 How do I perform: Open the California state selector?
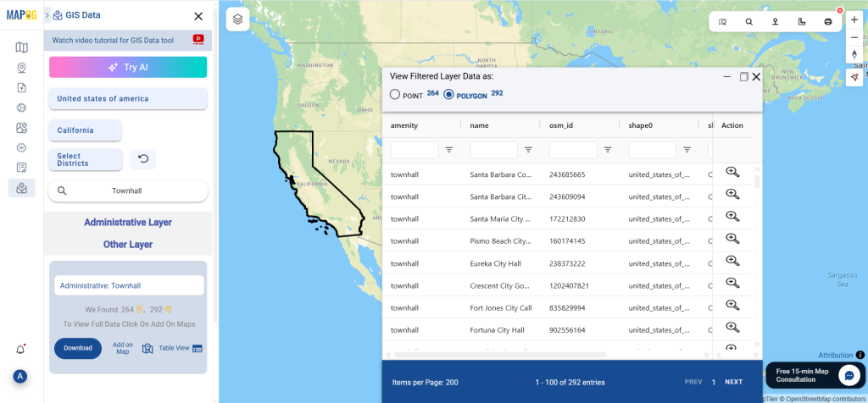[x=86, y=130]
